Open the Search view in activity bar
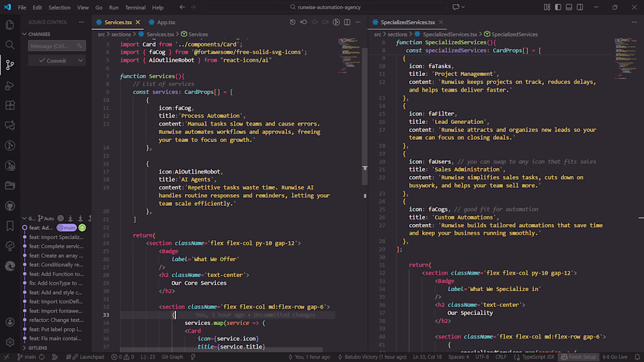The width and height of the screenshot is (644, 362). pos(9,45)
